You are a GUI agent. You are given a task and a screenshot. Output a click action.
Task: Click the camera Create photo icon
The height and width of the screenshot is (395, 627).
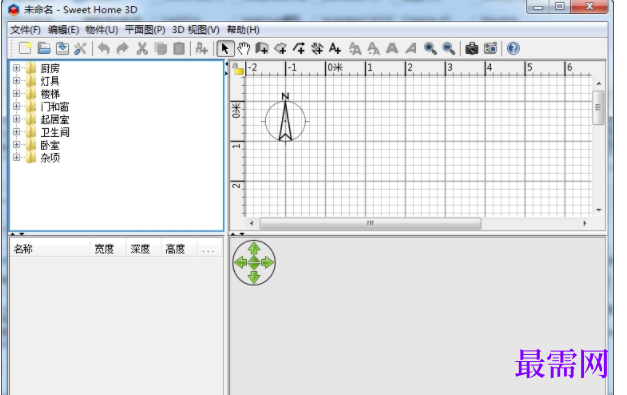pyautogui.click(x=471, y=49)
